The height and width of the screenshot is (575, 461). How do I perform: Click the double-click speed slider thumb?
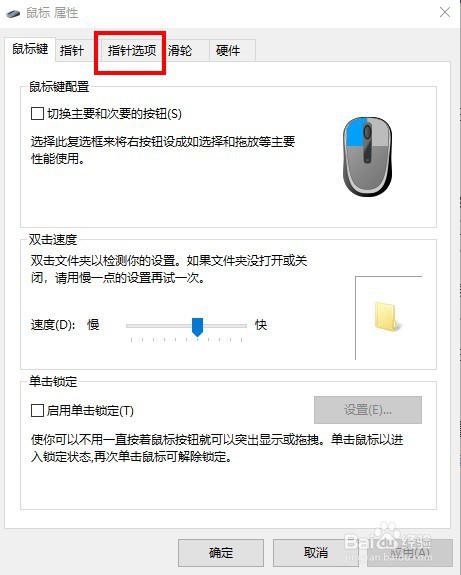(x=197, y=327)
